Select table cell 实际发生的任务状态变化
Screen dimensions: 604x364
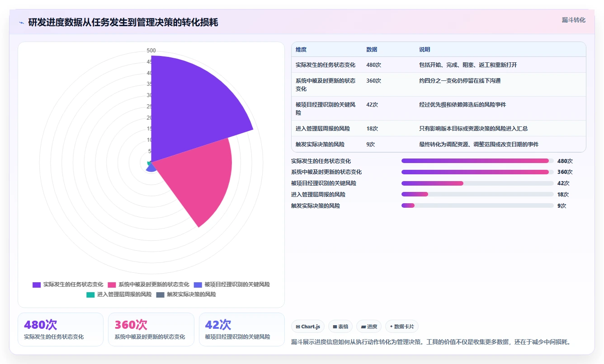pos(326,65)
